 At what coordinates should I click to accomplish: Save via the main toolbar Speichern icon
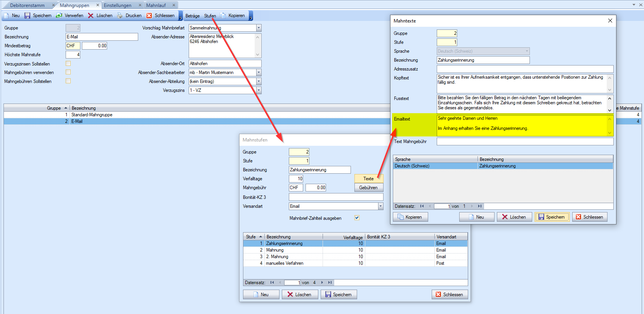pos(27,16)
